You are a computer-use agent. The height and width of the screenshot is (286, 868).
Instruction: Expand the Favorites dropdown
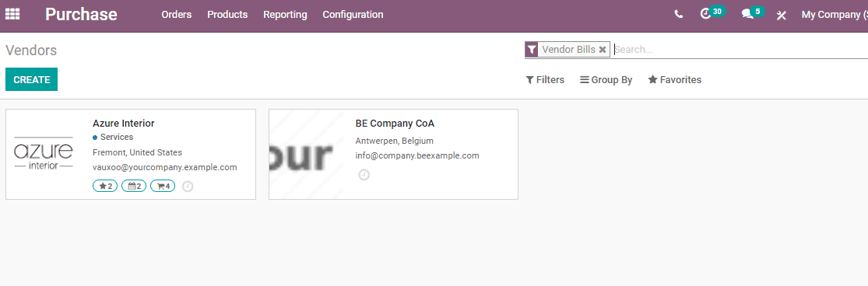(675, 80)
